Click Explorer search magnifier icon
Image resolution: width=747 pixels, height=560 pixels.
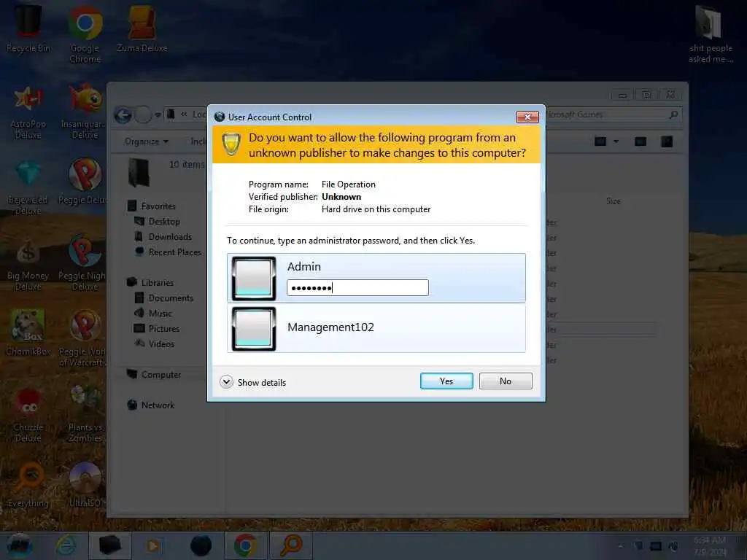coord(673,114)
